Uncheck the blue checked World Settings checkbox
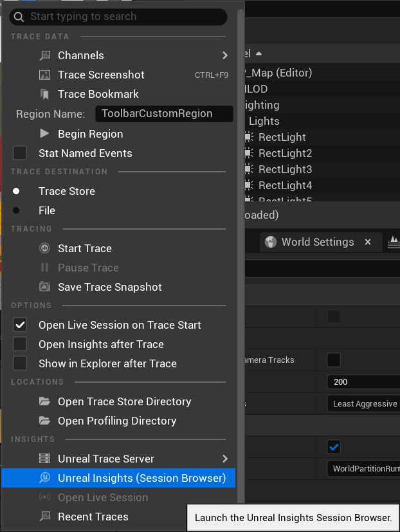The height and width of the screenshot is (532, 400). [334, 447]
